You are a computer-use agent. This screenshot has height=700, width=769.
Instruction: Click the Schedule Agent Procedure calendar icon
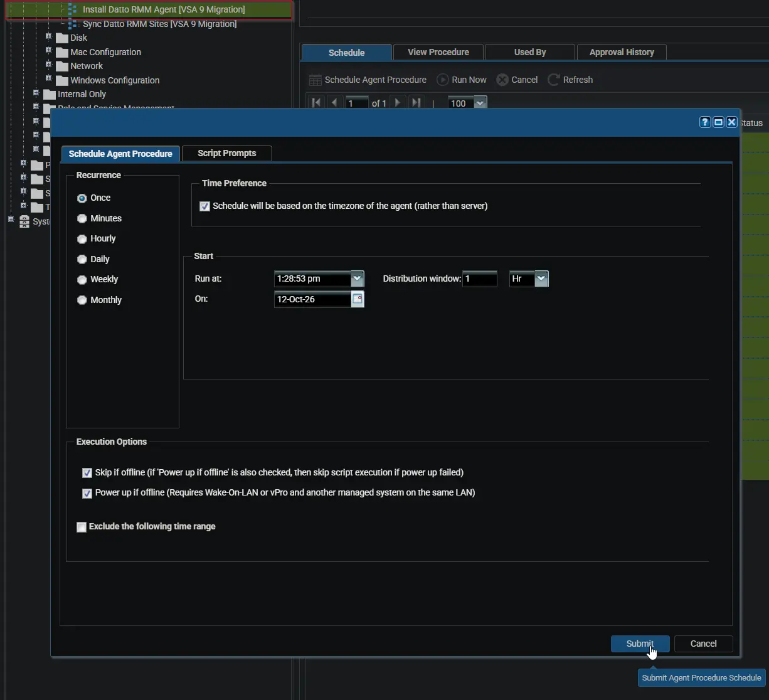[316, 80]
